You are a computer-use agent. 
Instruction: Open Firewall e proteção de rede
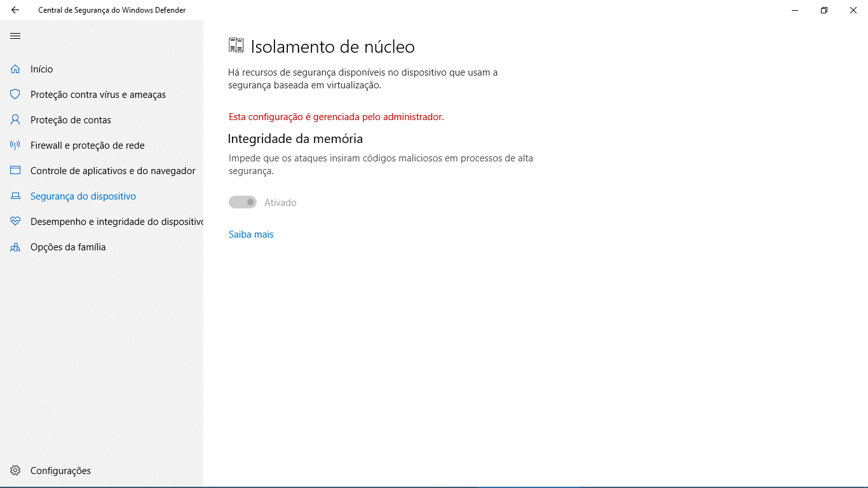(102, 146)
